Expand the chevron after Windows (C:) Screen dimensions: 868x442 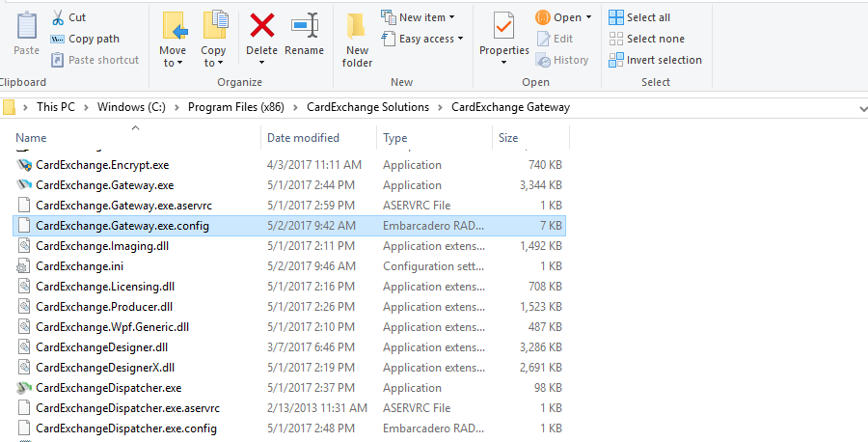pos(177,107)
